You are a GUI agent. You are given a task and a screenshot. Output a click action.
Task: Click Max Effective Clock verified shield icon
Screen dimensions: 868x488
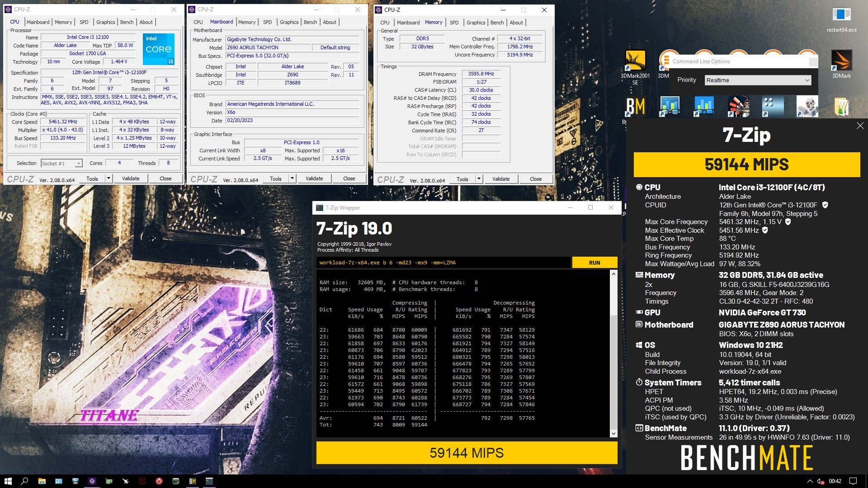pos(765,230)
